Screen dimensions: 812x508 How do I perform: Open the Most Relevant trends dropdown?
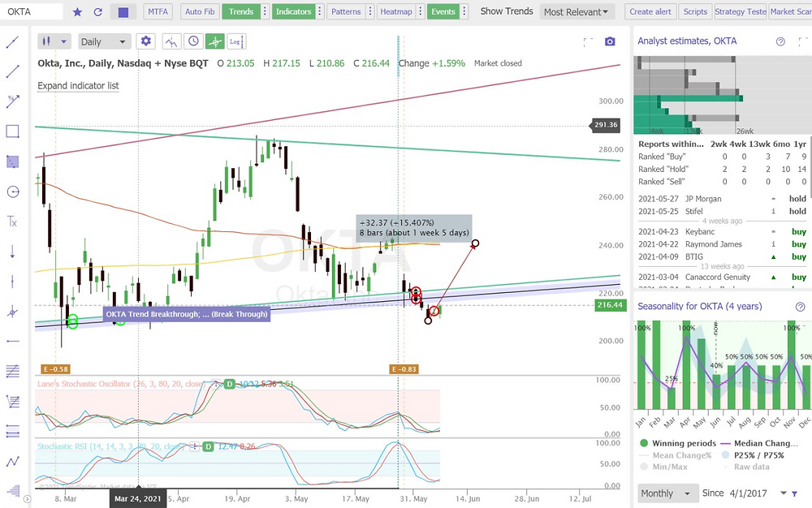pyautogui.click(x=577, y=12)
